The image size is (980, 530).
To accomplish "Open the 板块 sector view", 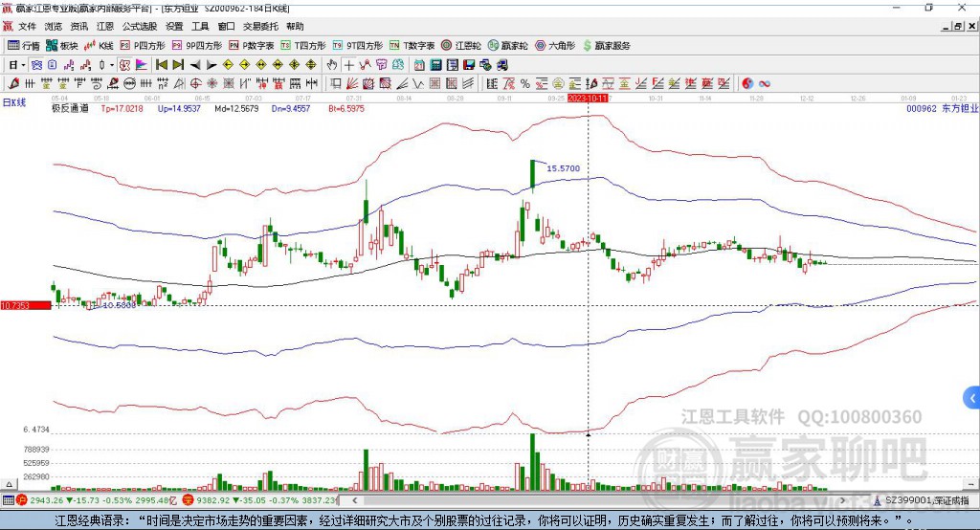I will pyautogui.click(x=62, y=46).
